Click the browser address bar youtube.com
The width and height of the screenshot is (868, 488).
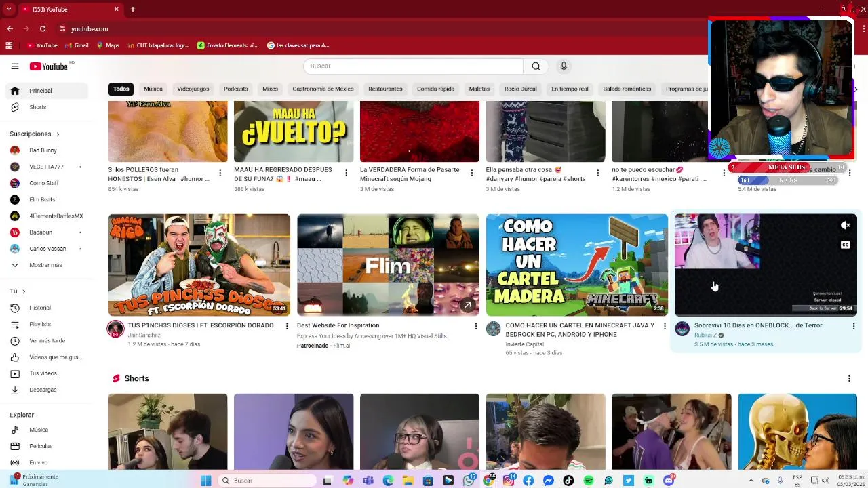(x=90, y=28)
